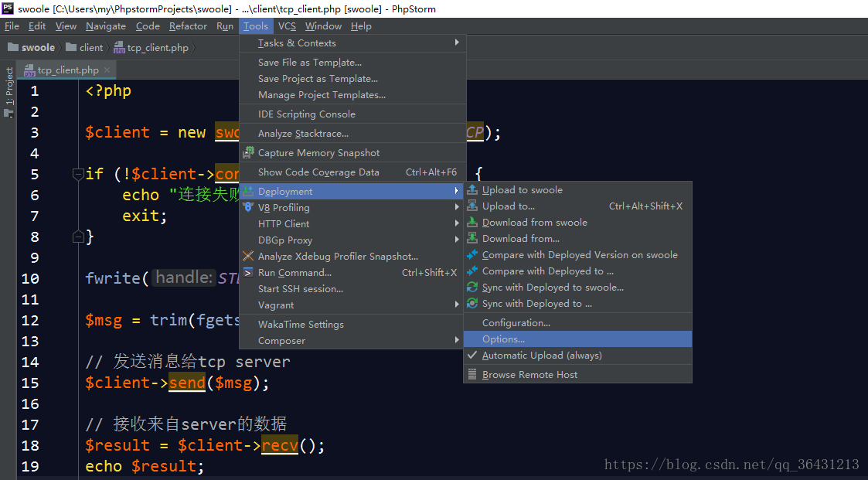Click the Download from swoole icon
This screenshot has height=480, width=868.
point(472,222)
